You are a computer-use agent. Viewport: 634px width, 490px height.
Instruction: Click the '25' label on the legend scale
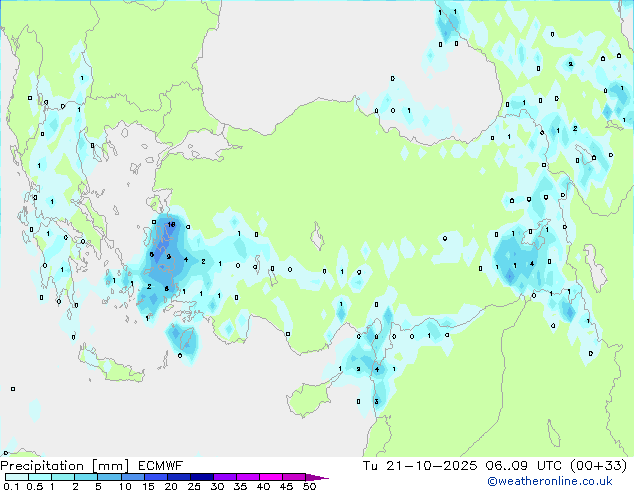(194, 487)
